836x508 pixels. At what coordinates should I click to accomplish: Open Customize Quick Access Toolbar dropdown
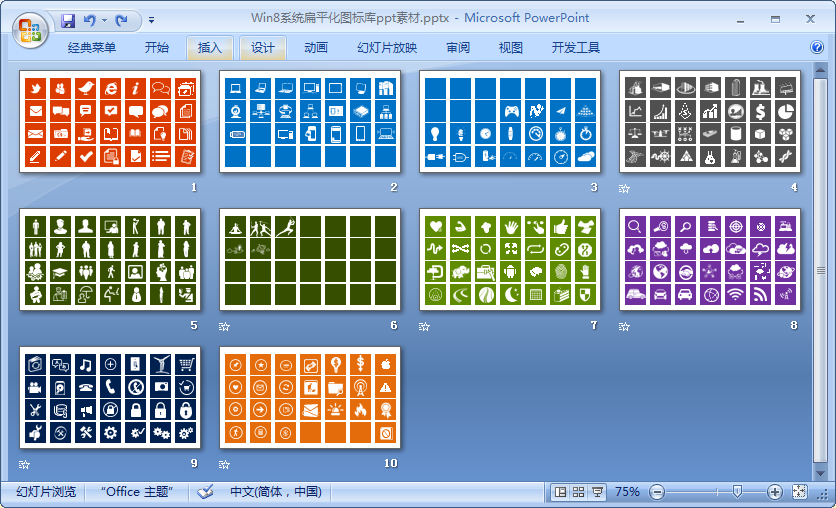click(x=151, y=20)
